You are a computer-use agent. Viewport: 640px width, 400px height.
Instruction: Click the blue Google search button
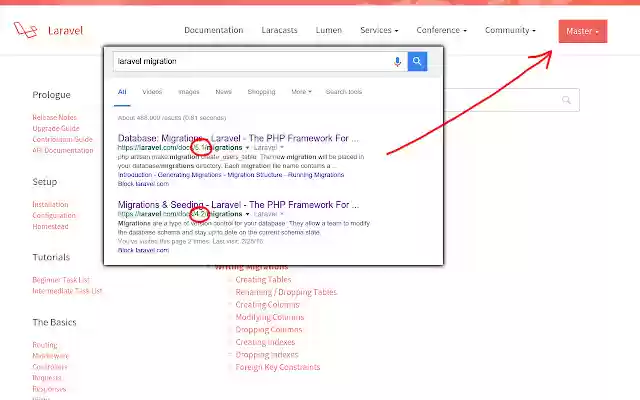tap(417, 61)
